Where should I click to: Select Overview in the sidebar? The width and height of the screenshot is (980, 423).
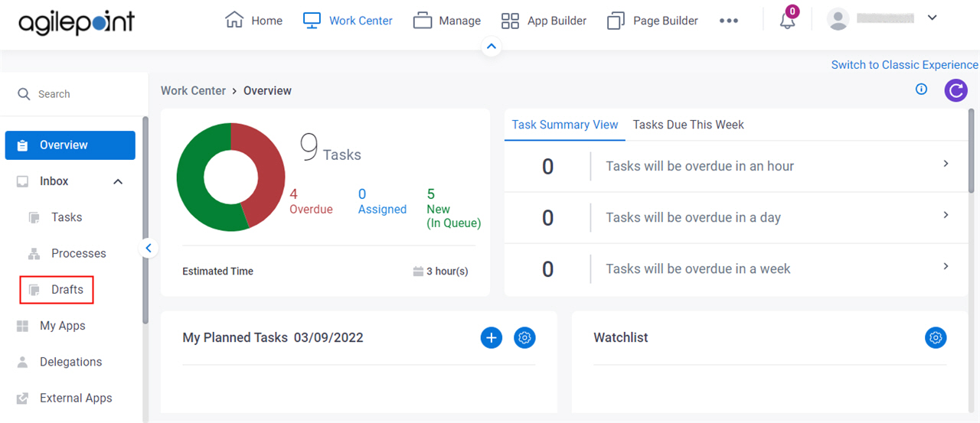pos(70,145)
